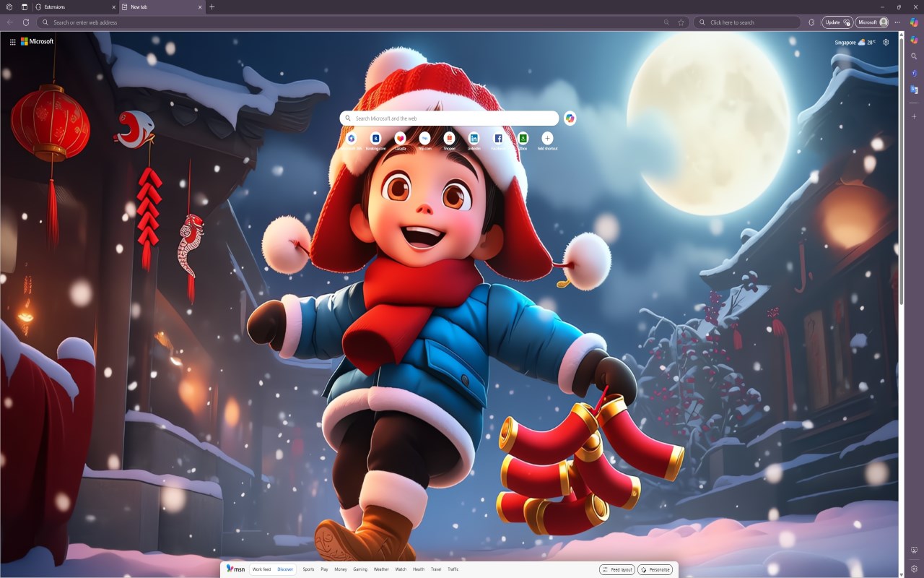
Task: Select the Discover feed toggle option
Action: pyautogui.click(x=285, y=569)
